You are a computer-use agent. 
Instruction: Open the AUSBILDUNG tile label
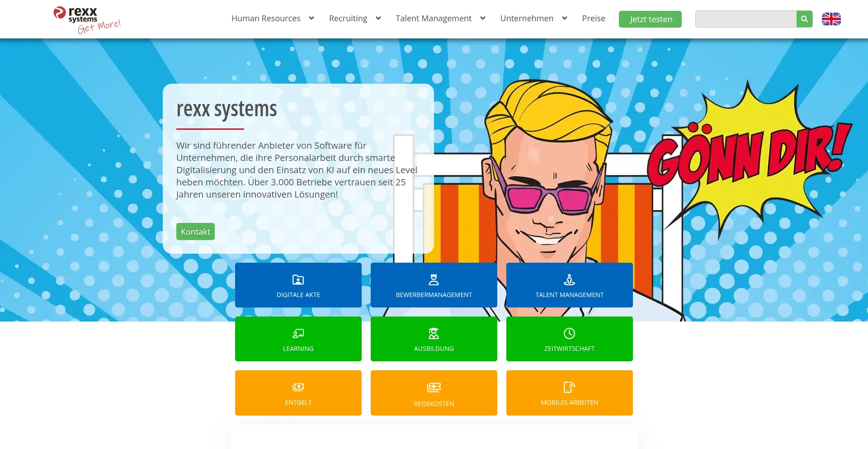click(x=434, y=349)
